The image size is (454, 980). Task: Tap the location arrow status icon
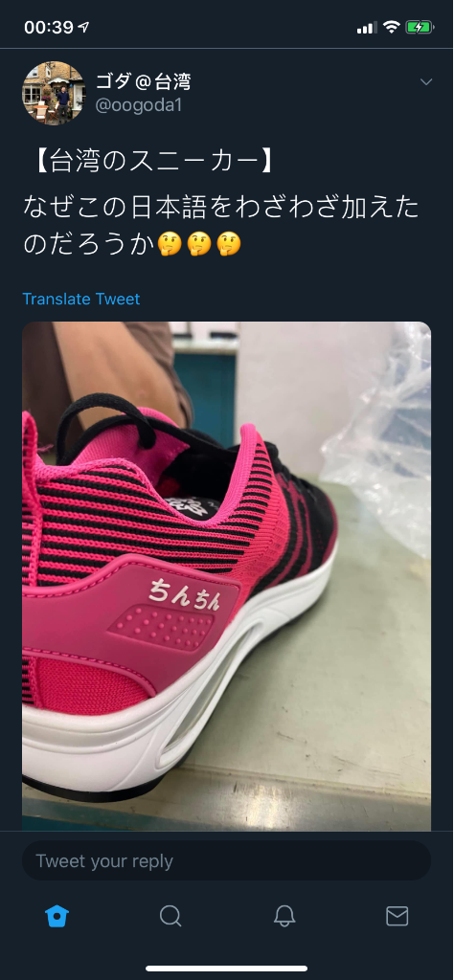click(x=83, y=27)
